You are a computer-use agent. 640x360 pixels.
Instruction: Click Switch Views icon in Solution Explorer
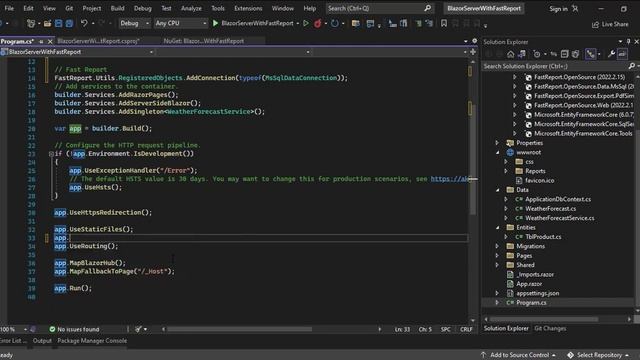click(x=522, y=54)
